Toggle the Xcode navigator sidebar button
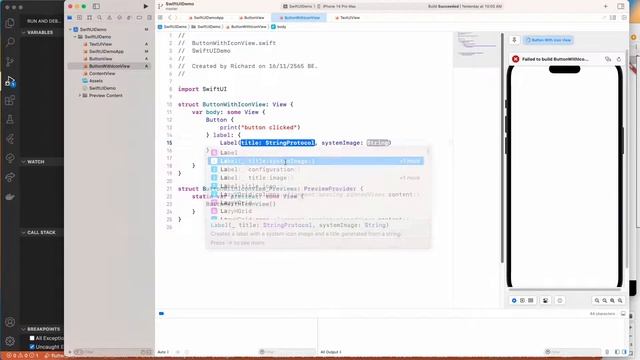Image resolution: width=640 pixels, height=360 pixels. pyautogui.click(x=96, y=6)
